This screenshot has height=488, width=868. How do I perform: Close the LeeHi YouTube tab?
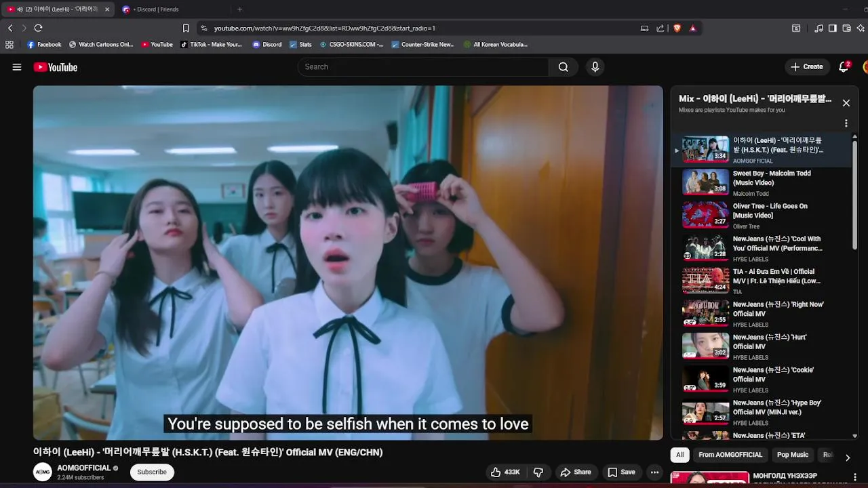(x=106, y=9)
